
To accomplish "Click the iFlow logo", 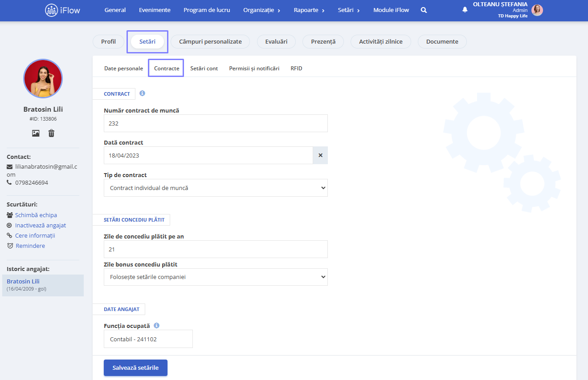I will [63, 10].
